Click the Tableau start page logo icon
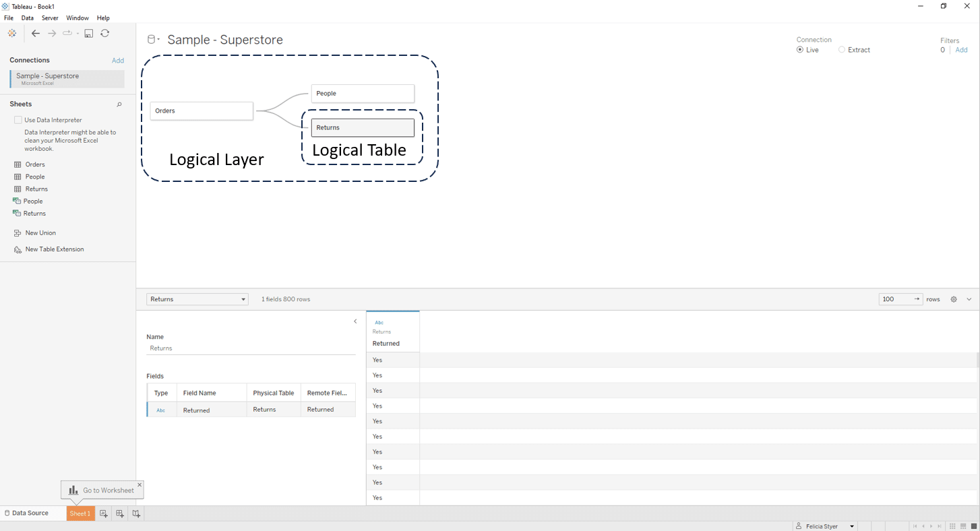The width and height of the screenshot is (980, 531). tap(12, 34)
